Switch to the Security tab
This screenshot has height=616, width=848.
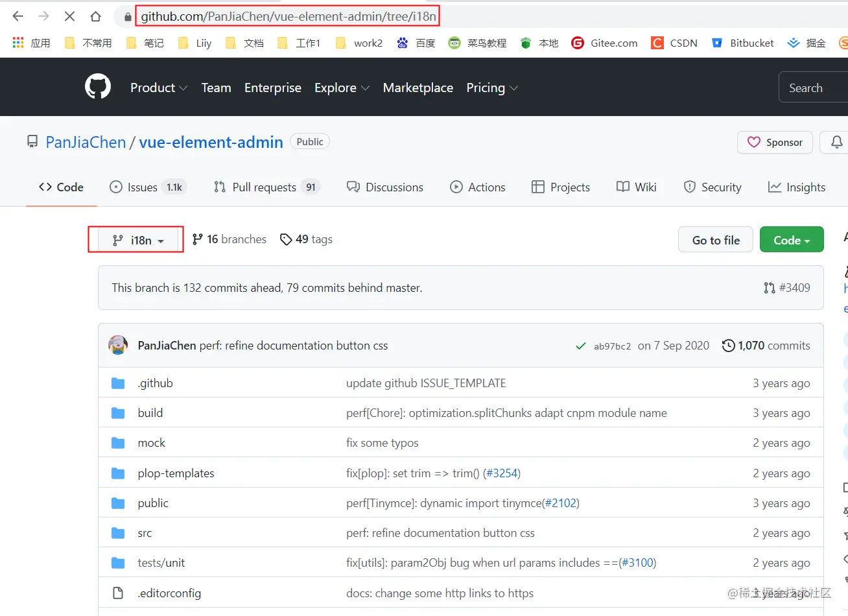coord(713,187)
